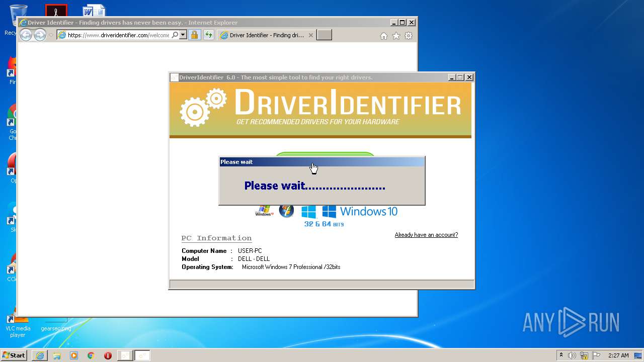
Task: Select the Adobe PDF desktop icon
Action: (x=56, y=11)
